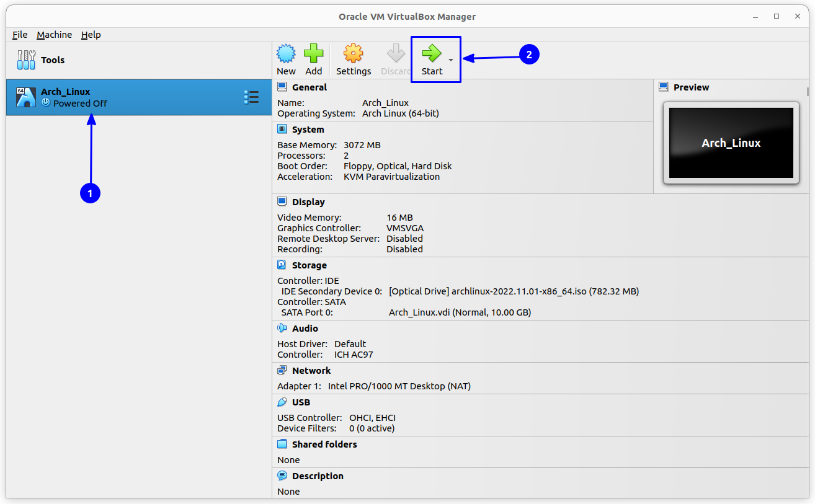Open the Arch_Linux list menu button

coord(251,97)
